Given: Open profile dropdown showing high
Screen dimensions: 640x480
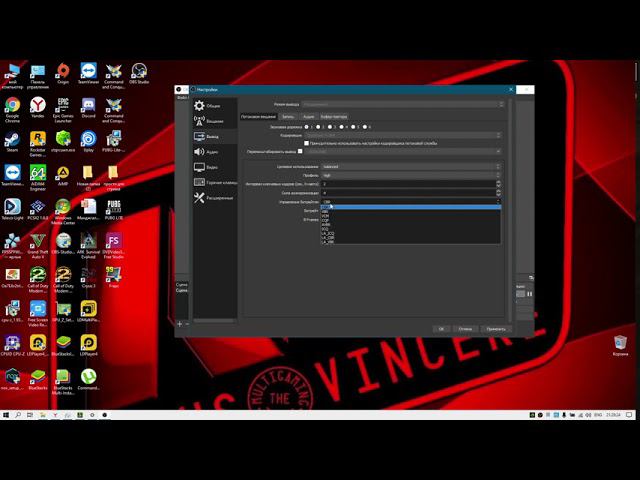Looking at the screenshot, I should coord(411,176).
